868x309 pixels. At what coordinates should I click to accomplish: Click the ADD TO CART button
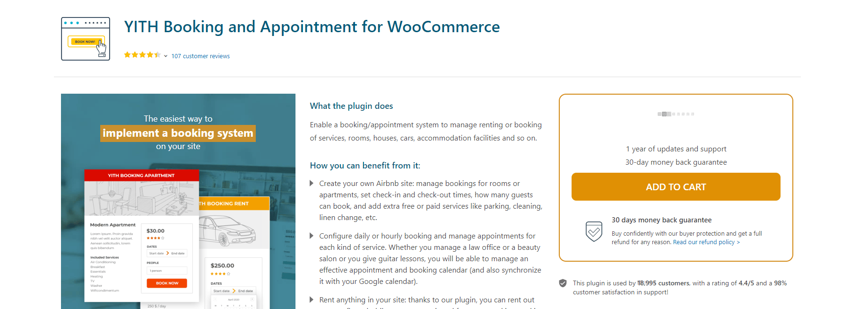point(676,186)
